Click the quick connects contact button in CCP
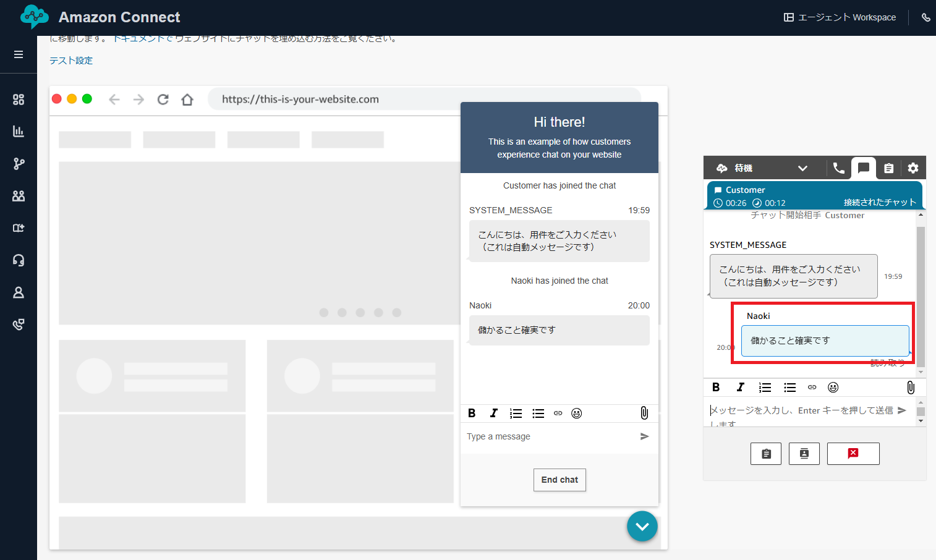Screen dimensions: 936x560 (x=804, y=454)
